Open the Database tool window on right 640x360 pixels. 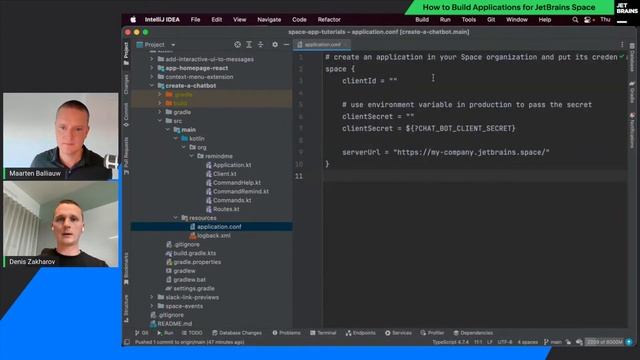tap(632, 57)
